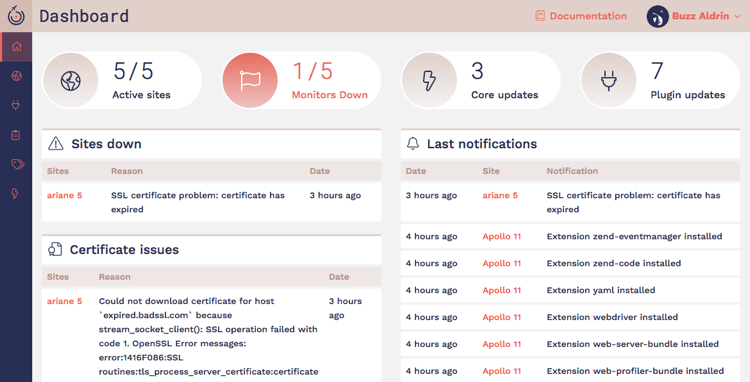Open Apollo 11 link for yaml extension notification
This screenshot has height=382, width=750.
[501, 290]
